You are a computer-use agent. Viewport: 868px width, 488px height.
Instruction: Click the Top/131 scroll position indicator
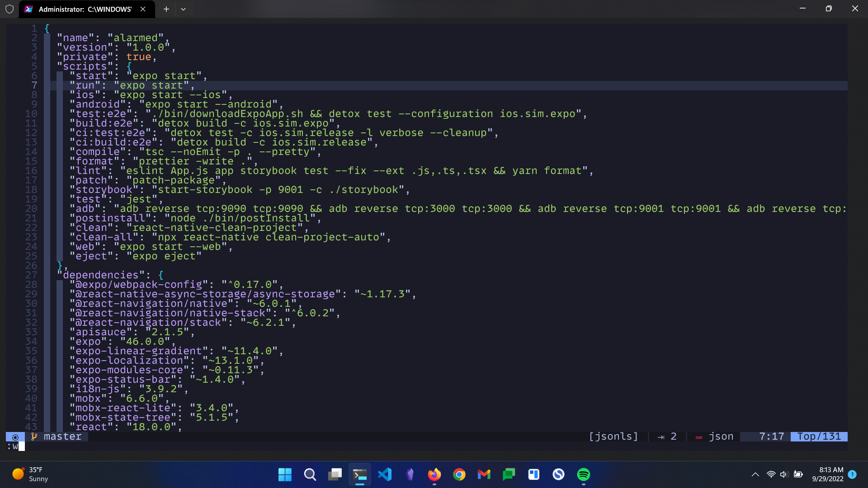(819, 436)
